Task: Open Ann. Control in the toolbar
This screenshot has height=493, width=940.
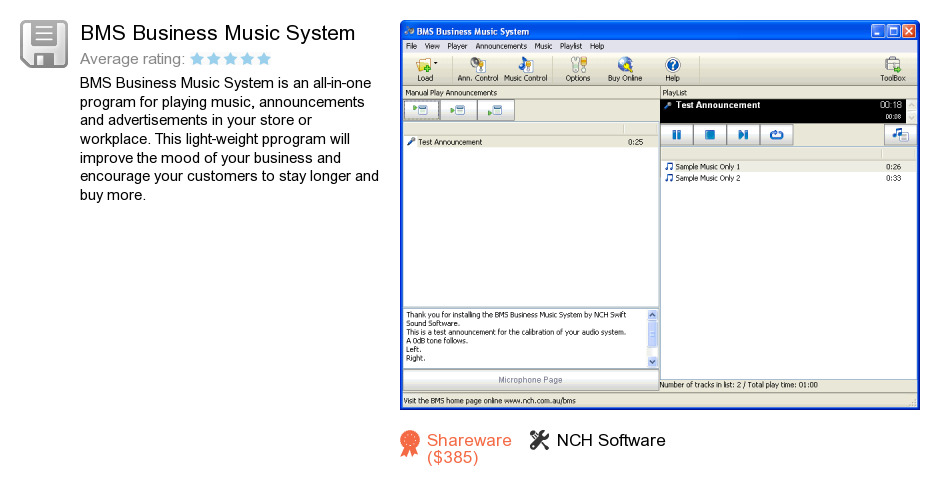Action: (477, 69)
